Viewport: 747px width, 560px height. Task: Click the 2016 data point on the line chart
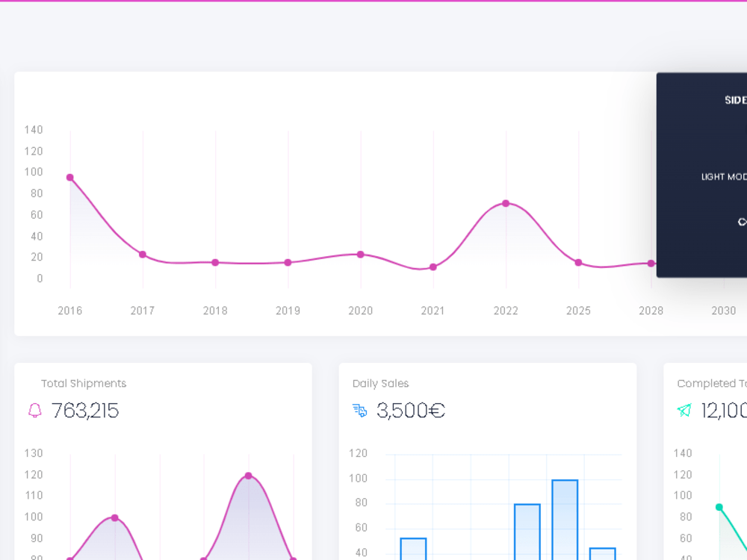coord(69,178)
